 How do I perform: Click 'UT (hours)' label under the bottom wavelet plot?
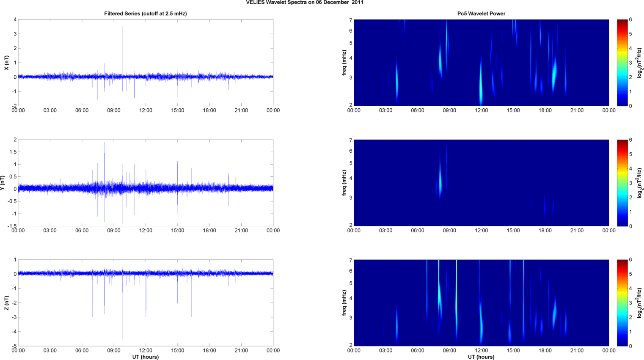coord(481,357)
